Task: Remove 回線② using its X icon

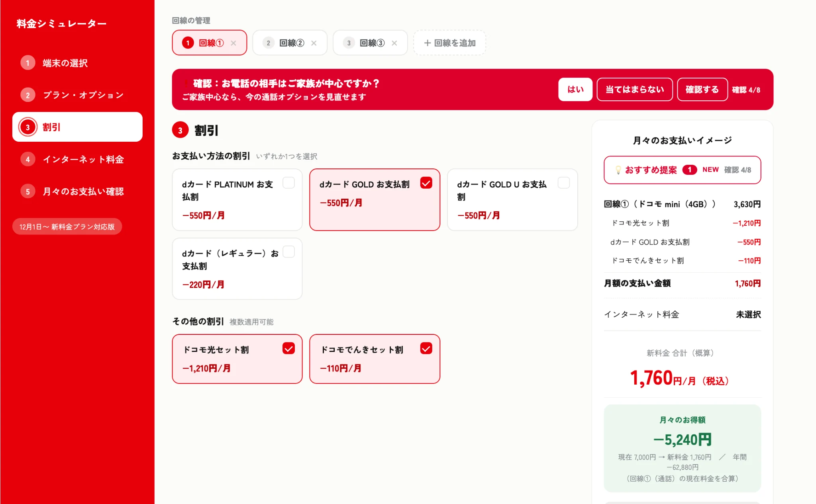Action: [314, 43]
